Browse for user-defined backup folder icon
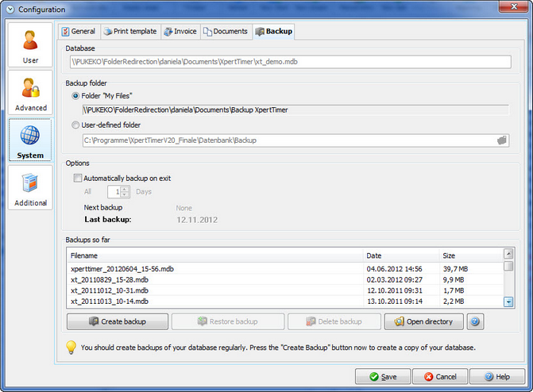Viewport: 533px width, 392px height. point(502,140)
